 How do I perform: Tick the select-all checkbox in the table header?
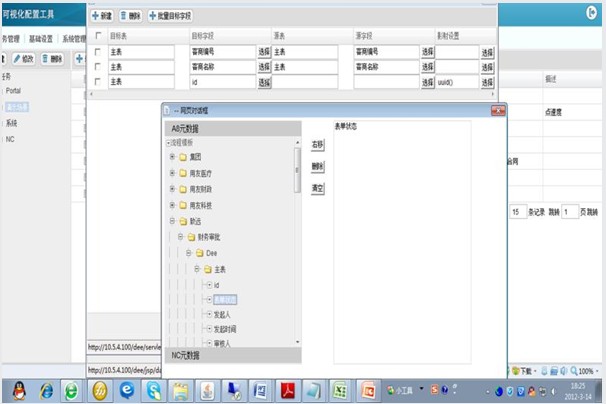[98, 36]
